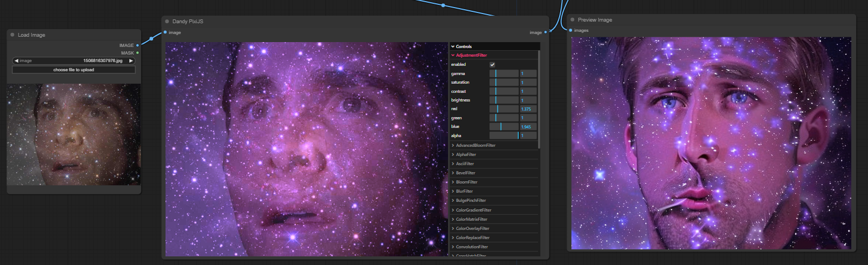Adjust the alpha slider
The width and height of the screenshot is (868, 265).
(504, 135)
